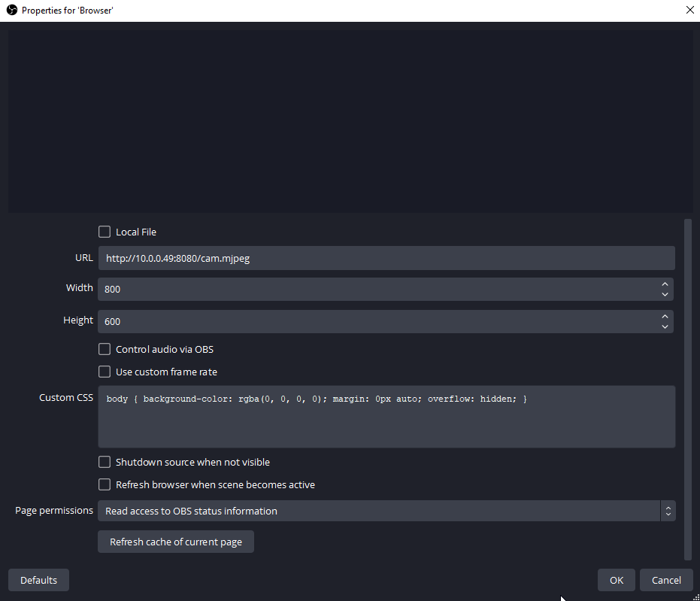
Task: Enable Refresh browser when scene becomes active
Action: [x=105, y=484]
